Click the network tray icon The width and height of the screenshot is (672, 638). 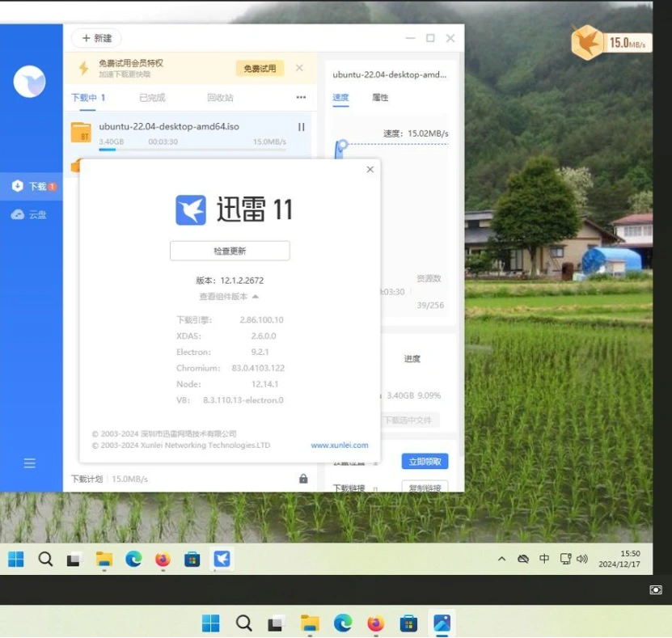[565, 559]
